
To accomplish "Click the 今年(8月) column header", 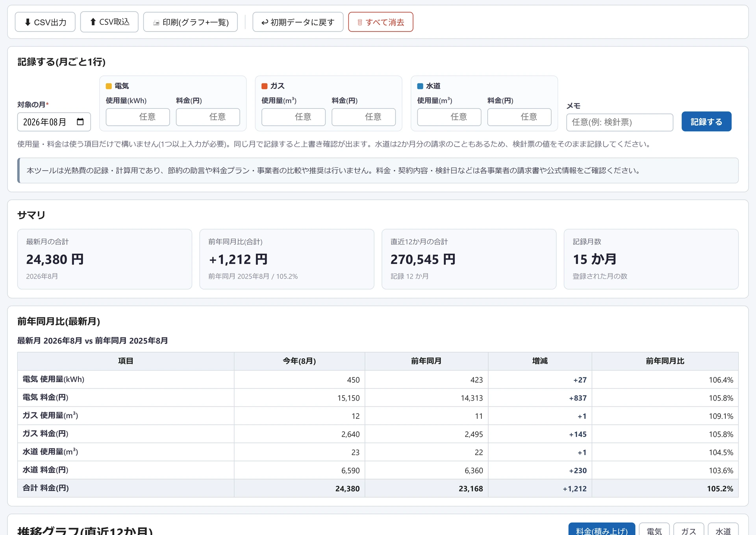I will (x=299, y=361).
